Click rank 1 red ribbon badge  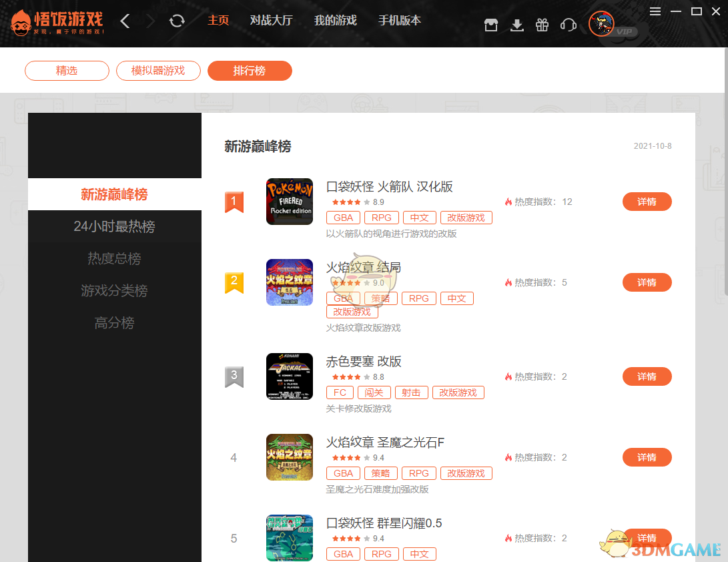click(x=234, y=202)
